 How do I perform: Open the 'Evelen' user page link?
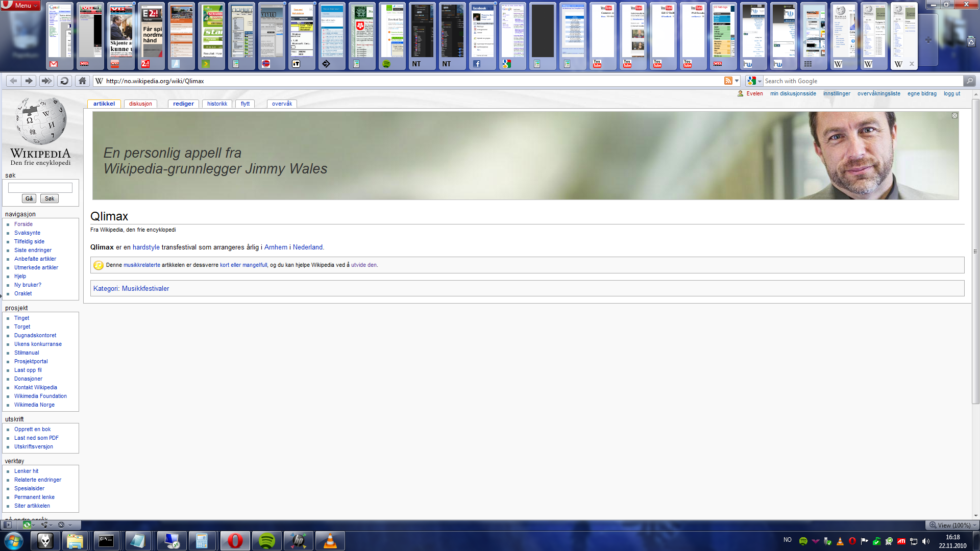click(x=754, y=93)
